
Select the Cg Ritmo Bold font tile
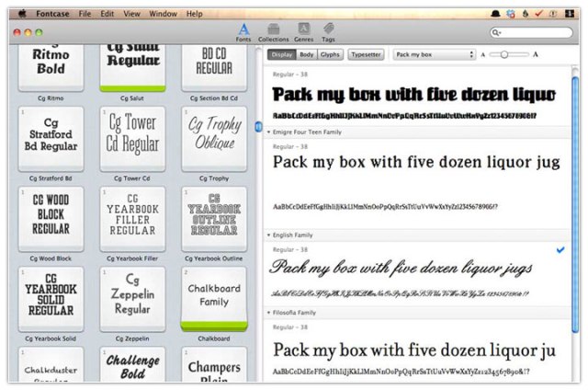click(x=51, y=67)
